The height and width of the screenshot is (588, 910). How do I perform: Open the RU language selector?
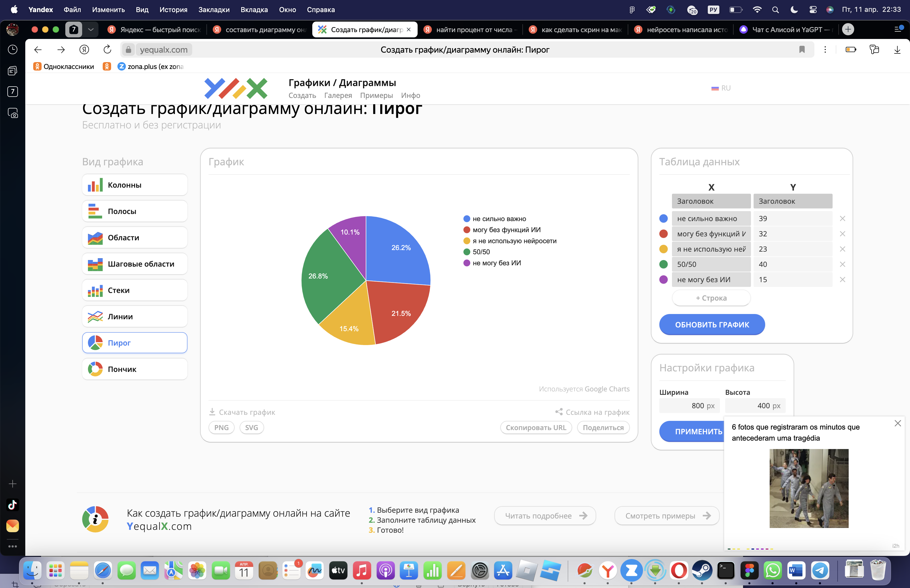[721, 88]
